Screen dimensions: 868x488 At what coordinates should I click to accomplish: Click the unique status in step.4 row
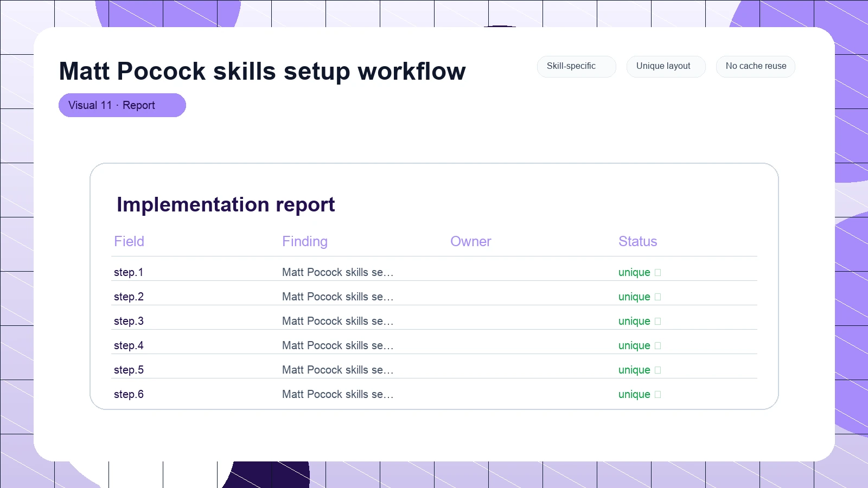pyautogui.click(x=640, y=345)
